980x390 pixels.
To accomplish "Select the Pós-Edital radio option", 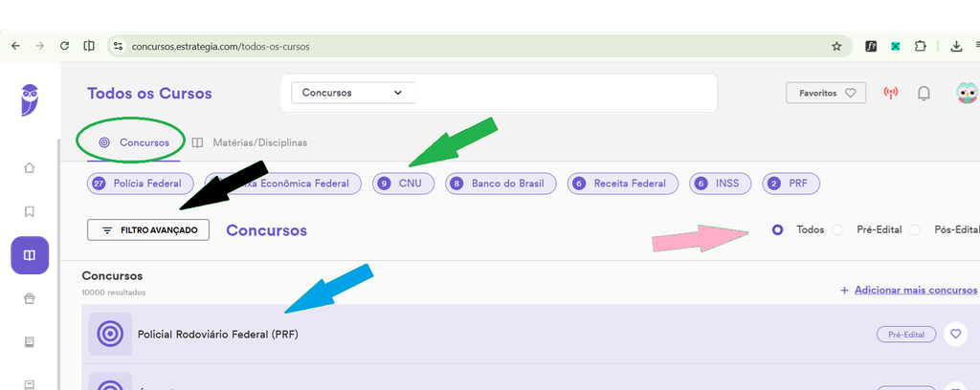I will pos(915,229).
